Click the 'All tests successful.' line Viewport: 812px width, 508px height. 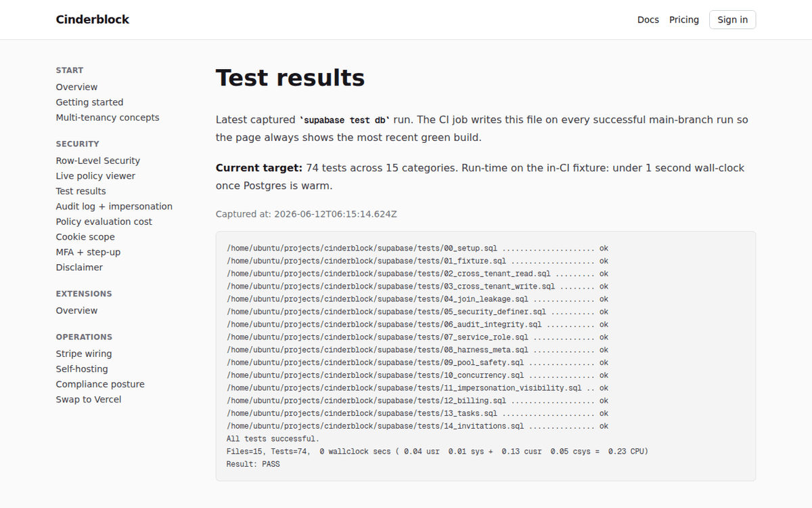(x=273, y=439)
